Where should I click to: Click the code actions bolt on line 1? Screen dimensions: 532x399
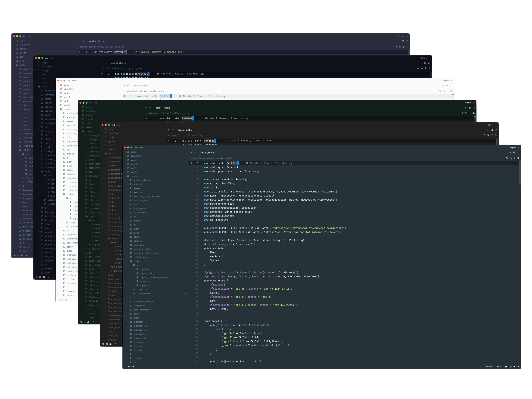pyautogui.click(x=191, y=163)
